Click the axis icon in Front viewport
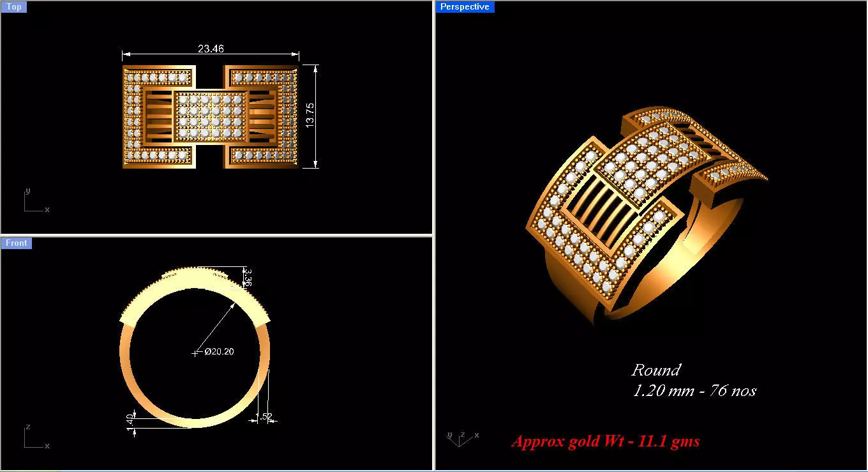The image size is (868, 472). click(x=36, y=437)
